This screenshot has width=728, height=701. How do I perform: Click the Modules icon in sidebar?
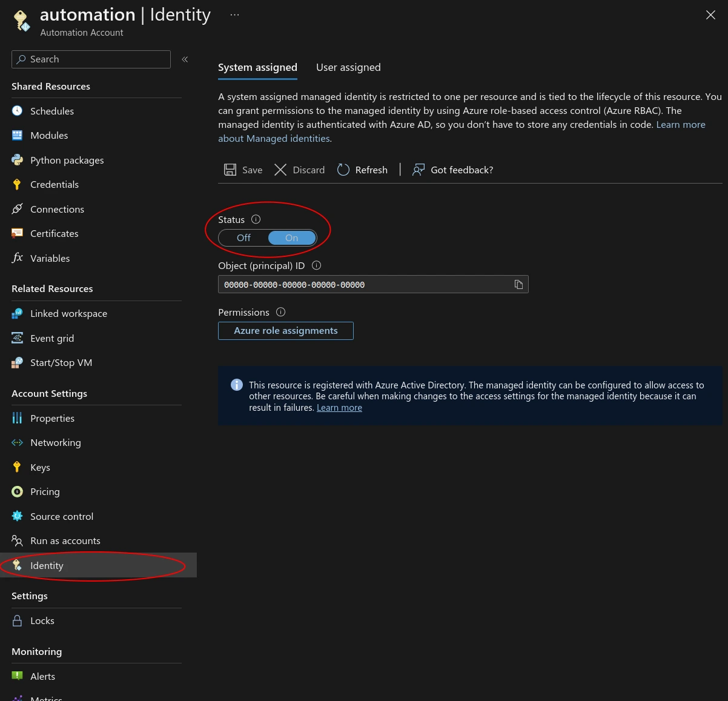click(17, 135)
